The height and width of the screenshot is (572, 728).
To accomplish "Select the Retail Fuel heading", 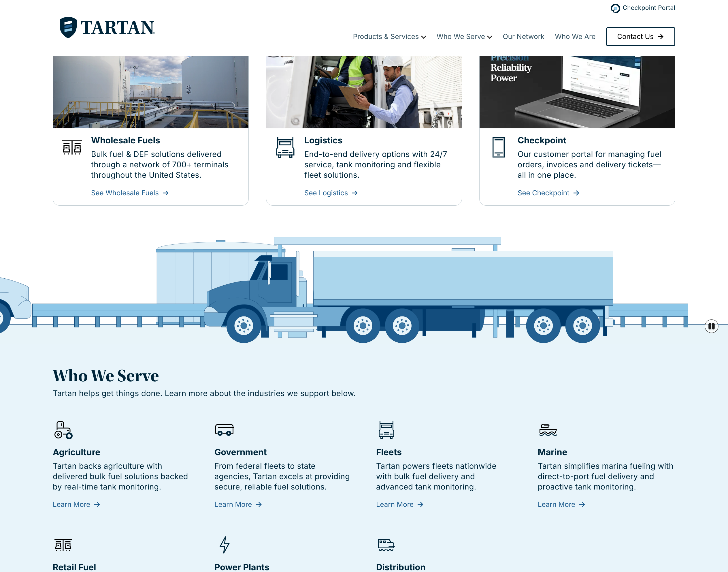I will tap(74, 567).
